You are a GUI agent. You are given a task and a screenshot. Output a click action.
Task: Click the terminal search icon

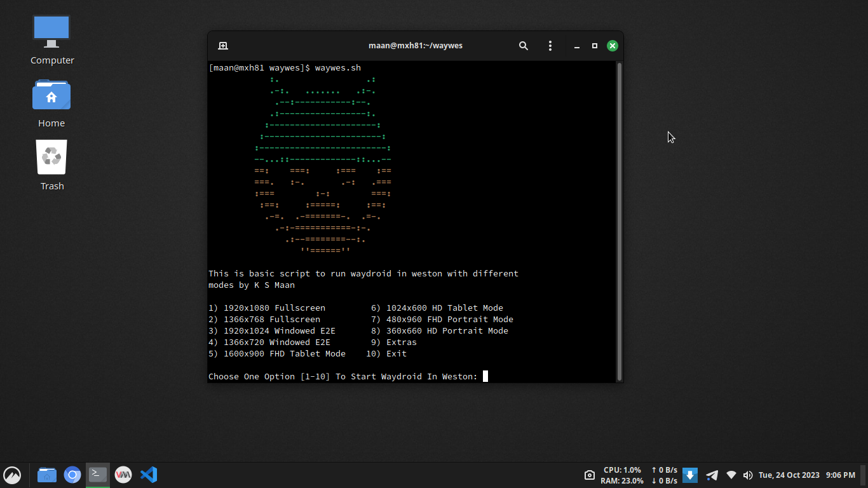tap(524, 46)
